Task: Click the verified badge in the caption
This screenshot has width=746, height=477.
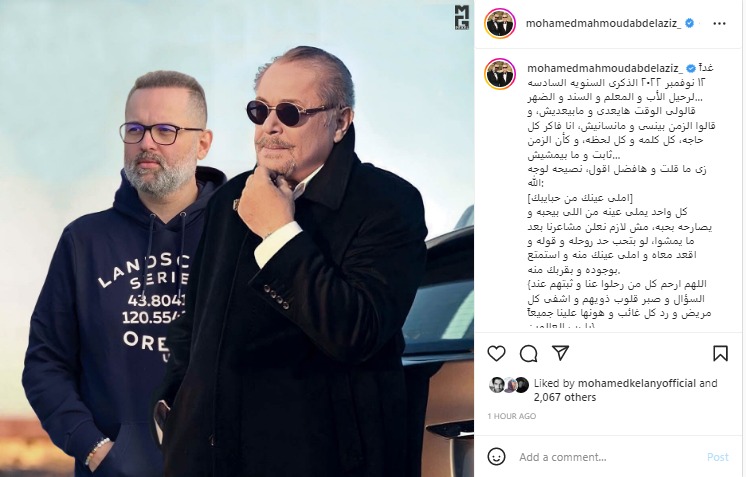Action: click(691, 68)
